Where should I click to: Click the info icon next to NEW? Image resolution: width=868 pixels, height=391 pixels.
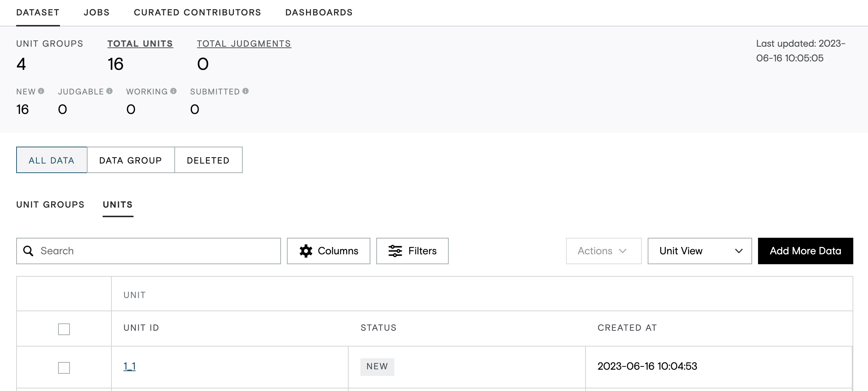[x=41, y=91]
